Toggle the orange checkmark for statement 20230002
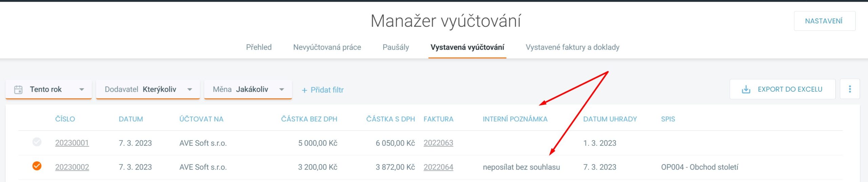This screenshot has width=868, height=182. (37, 166)
